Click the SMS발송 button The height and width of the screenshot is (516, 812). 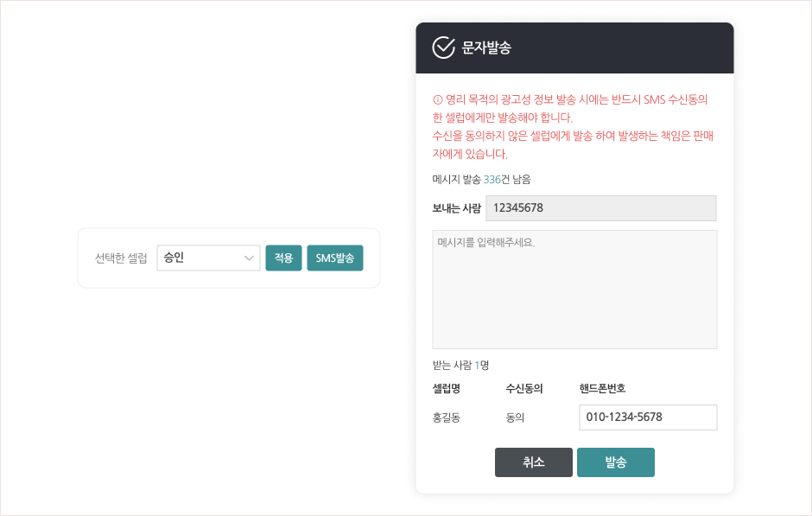(x=335, y=258)
